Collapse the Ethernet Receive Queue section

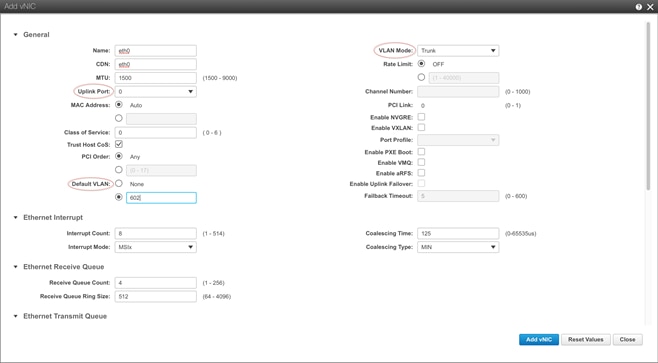tap(16, 267)
